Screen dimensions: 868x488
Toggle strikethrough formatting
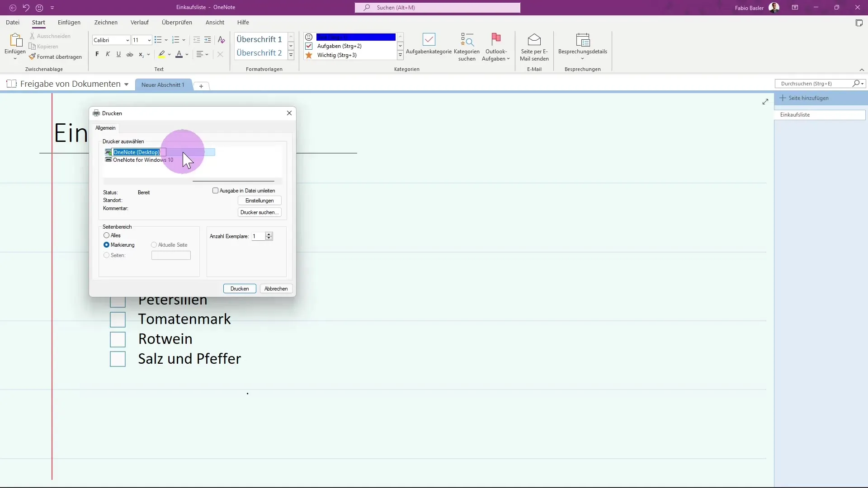130,54
